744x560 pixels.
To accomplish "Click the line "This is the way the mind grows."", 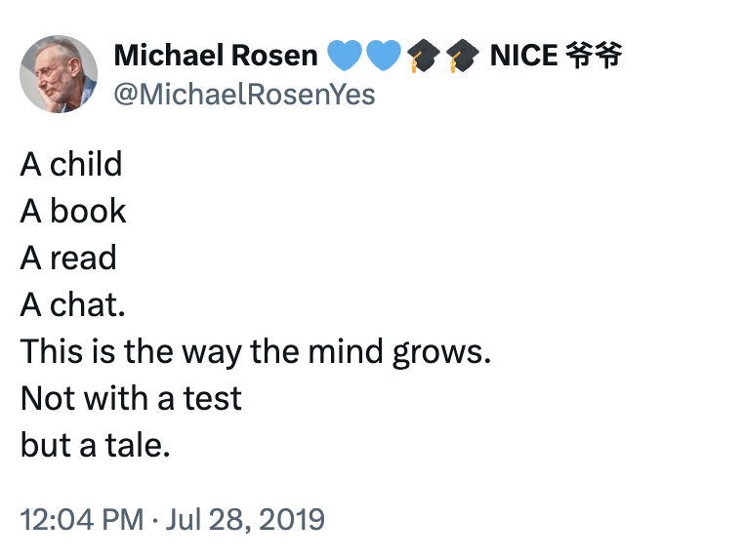I will [255, 351].
